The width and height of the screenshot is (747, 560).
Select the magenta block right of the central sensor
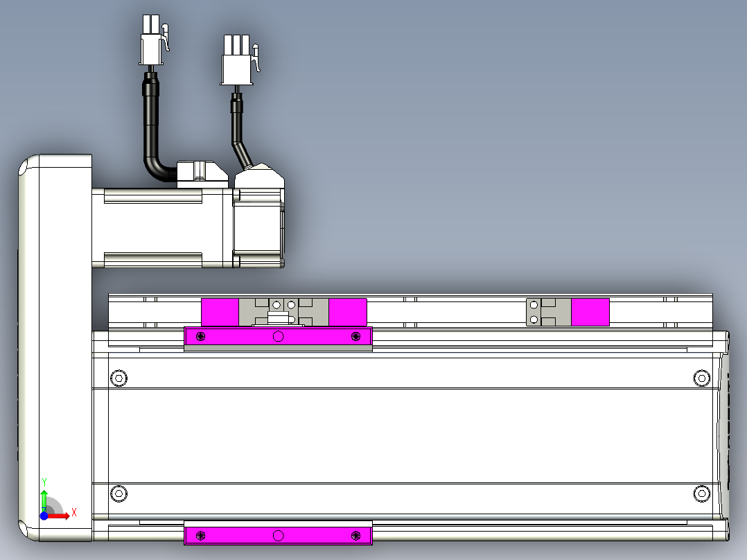[x=348, y=313]
